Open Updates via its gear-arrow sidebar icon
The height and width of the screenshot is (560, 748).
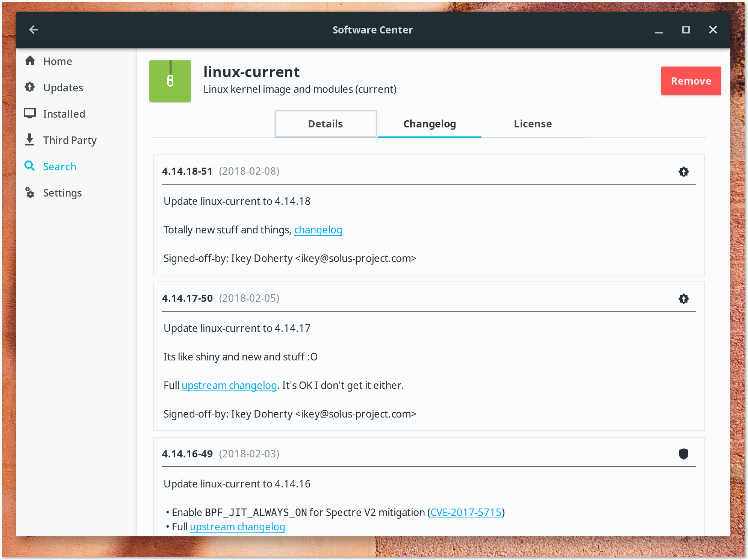[30, 87]
